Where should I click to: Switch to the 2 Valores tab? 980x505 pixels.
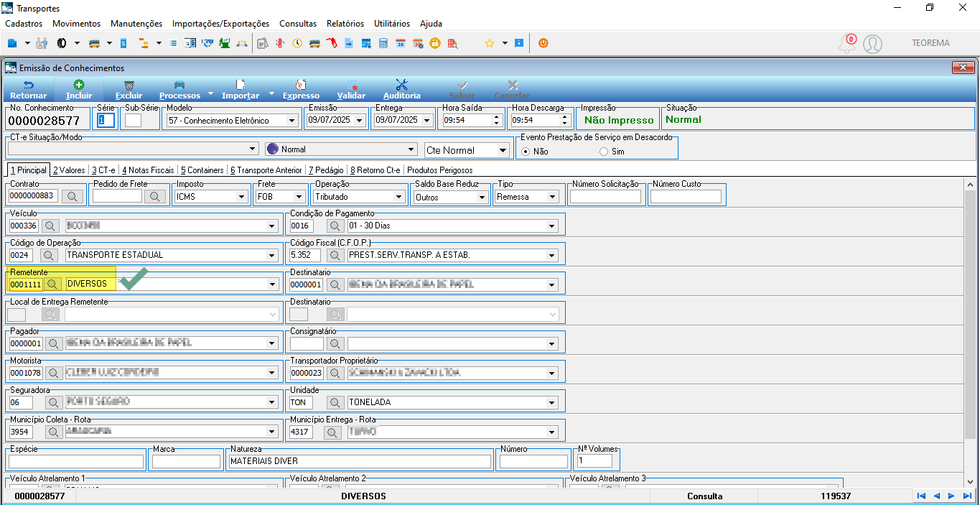pyautogui.click(x=69, y=170)
